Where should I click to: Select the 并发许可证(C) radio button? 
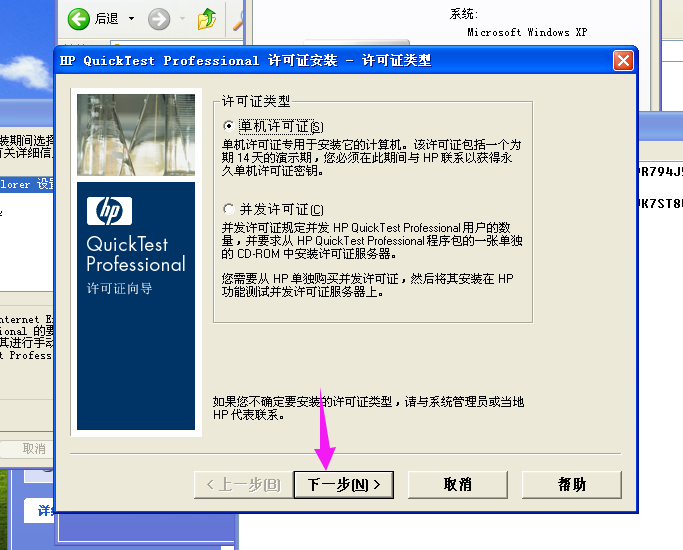tap(228, 209)
